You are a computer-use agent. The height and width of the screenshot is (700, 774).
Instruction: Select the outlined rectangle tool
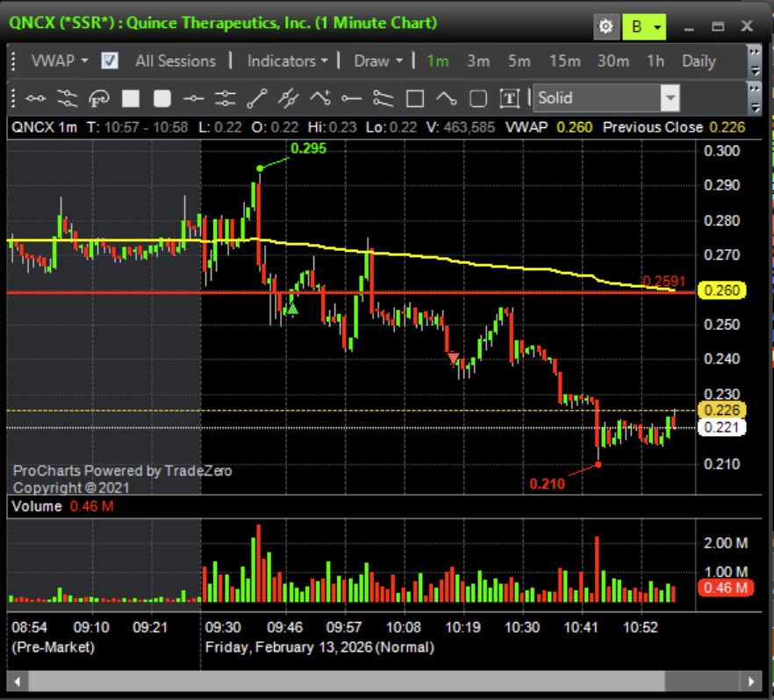click(x=414, y=98)
